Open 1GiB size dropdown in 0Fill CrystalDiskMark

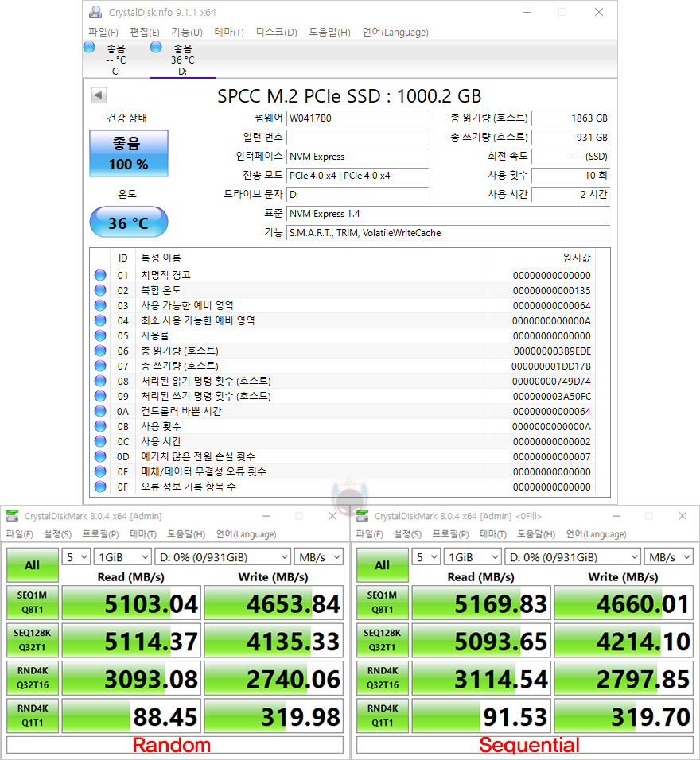[472, 557]
